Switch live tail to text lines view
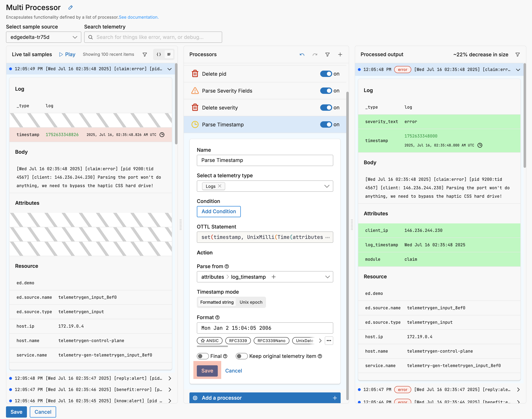 pyautogui.click(x=169, y=54)
